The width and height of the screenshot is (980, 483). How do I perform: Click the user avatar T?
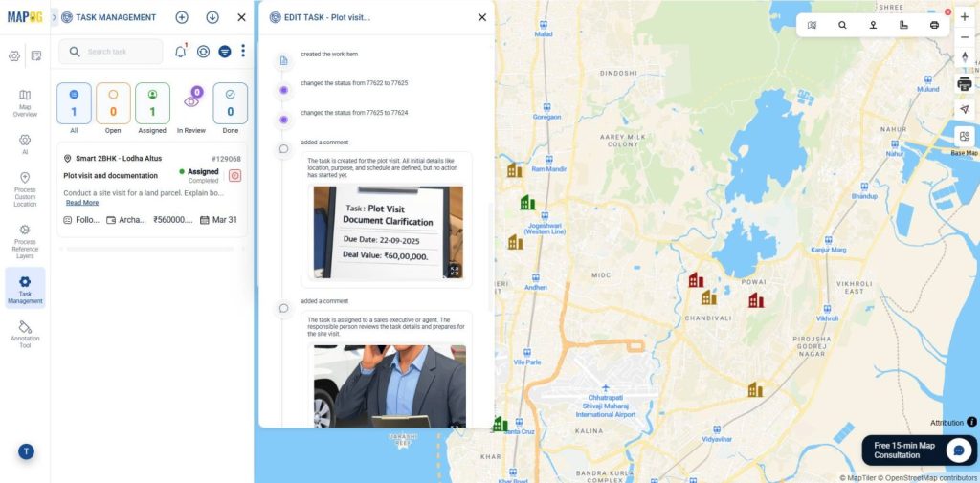tap(26, 451)
